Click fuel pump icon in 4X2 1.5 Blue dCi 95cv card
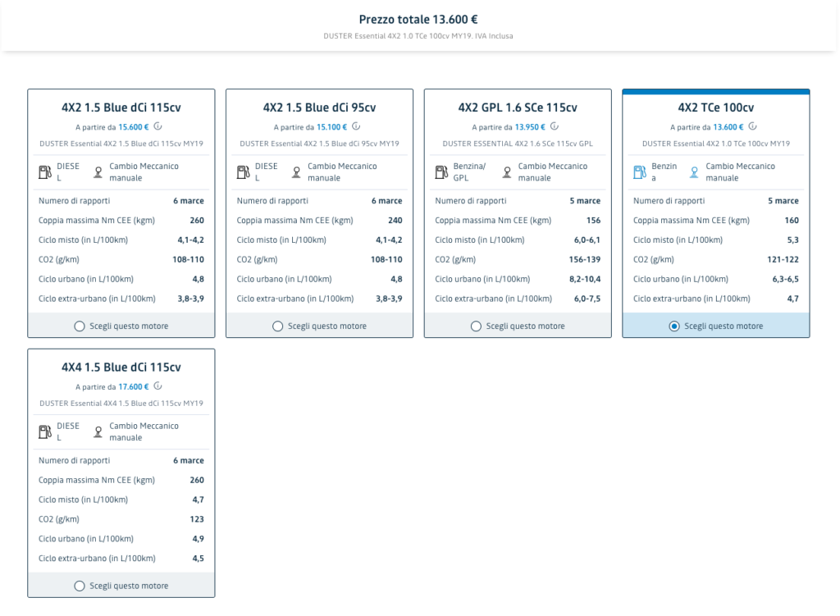 [243, 172]
